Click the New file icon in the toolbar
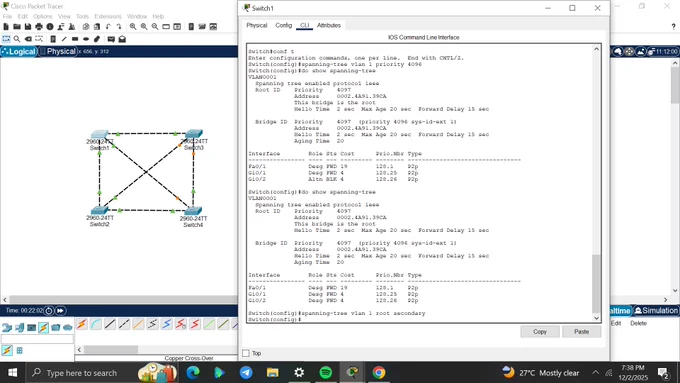 click(6, 27)
